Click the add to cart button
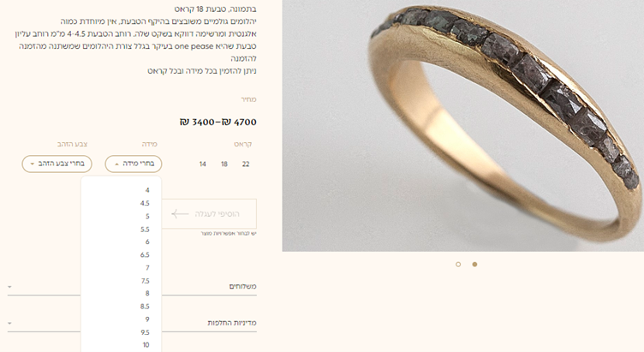 click(x=209, y=214)
